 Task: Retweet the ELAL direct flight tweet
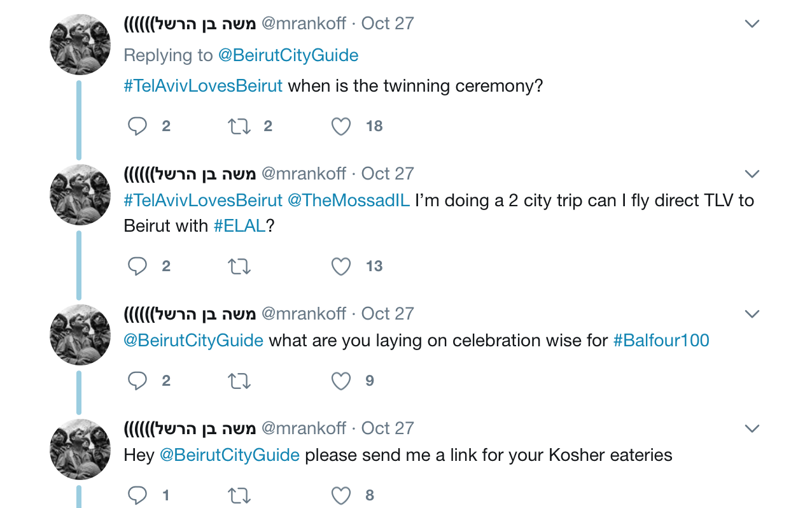(x=239, y=266)
